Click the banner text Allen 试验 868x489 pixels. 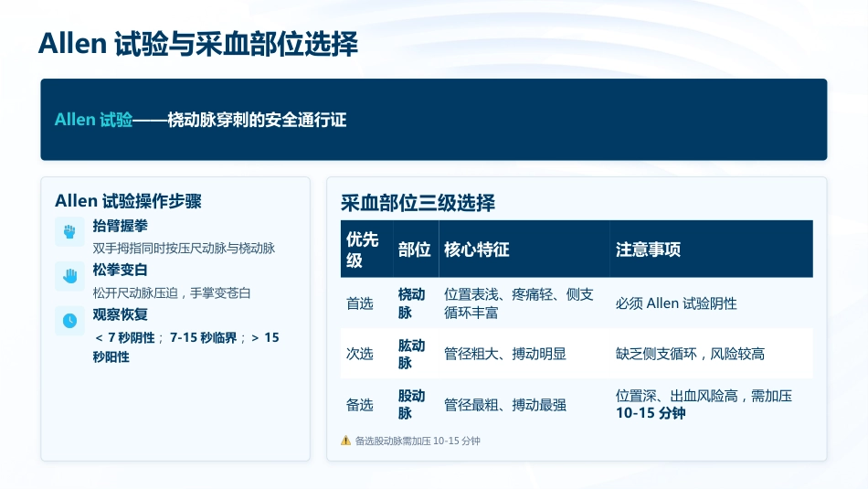[x=93, y=120]
